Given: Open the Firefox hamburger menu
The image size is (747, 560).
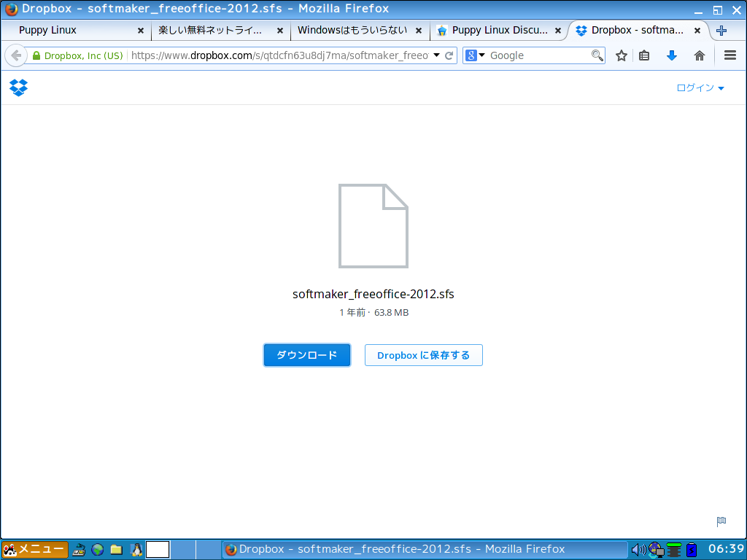Looking at the screenshot, I should 729,55.
